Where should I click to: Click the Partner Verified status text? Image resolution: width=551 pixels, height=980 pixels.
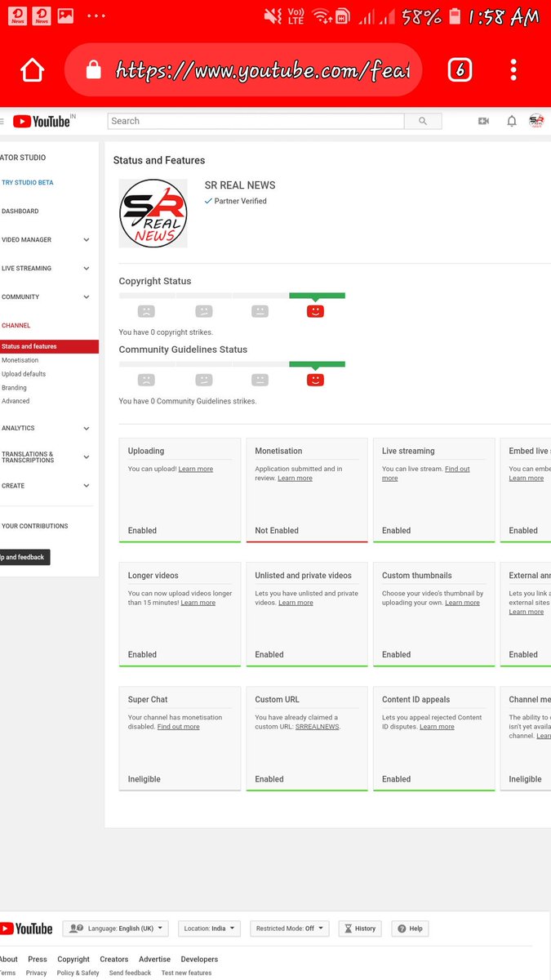(240, 201)
